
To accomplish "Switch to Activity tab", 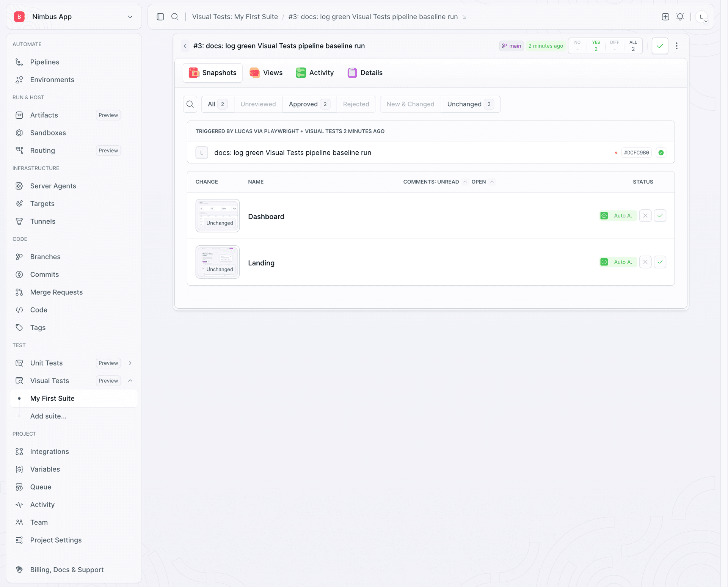I will click(315, 73).
